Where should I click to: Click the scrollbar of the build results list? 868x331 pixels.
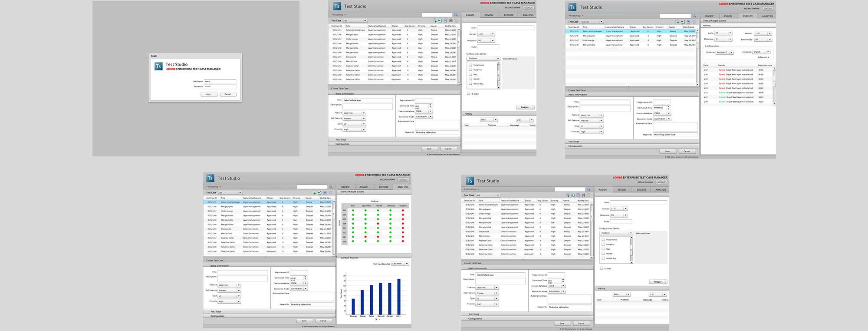[774, 85]
